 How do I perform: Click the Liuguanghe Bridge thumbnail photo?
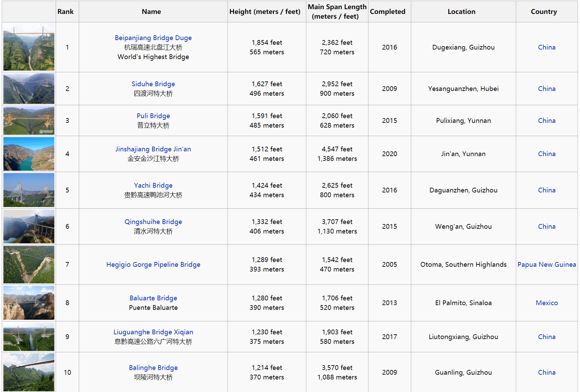[x=29, y=337]
